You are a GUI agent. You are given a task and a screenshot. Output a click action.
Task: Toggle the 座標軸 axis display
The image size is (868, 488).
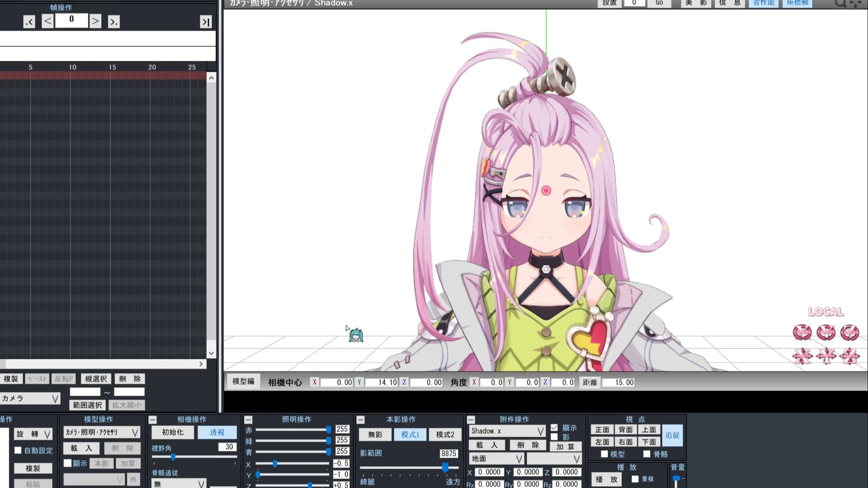click(797, 3)
